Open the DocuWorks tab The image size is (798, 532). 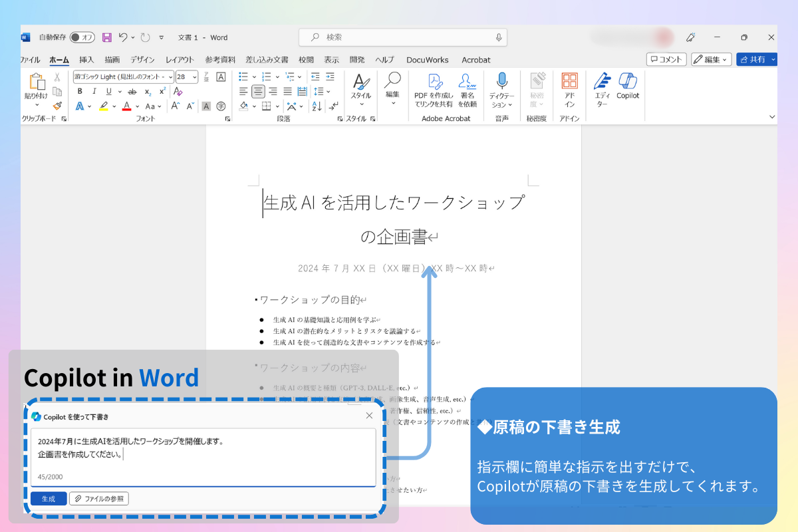[x=428, y=60]
